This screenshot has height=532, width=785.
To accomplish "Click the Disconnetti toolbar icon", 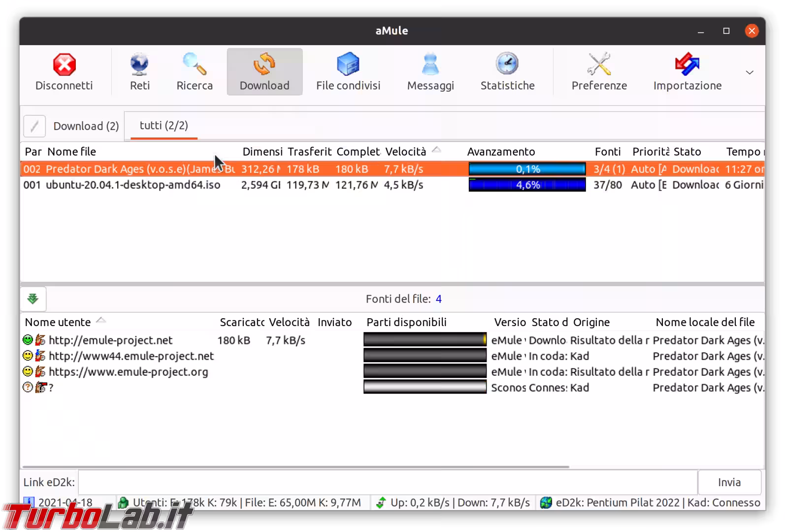I will (x=64, y=72).
